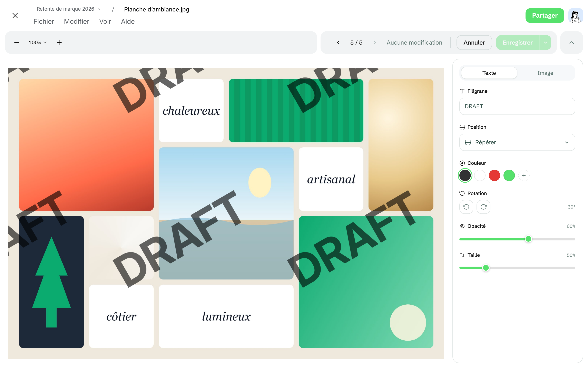Zoom out with the minus icon
The height and width of the screenshot is (368, 588).
point(17,43)
